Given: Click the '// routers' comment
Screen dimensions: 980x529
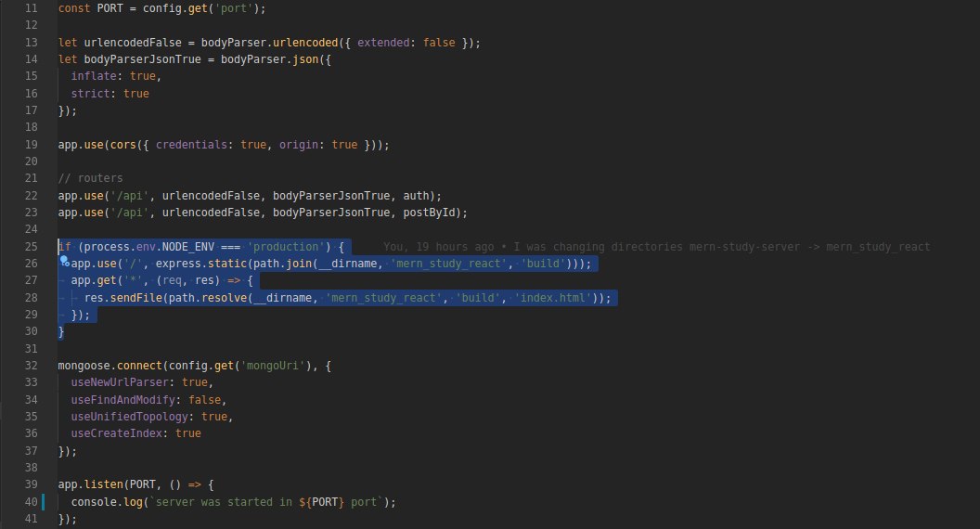Looking at the screenshot, I should point(91,178).
